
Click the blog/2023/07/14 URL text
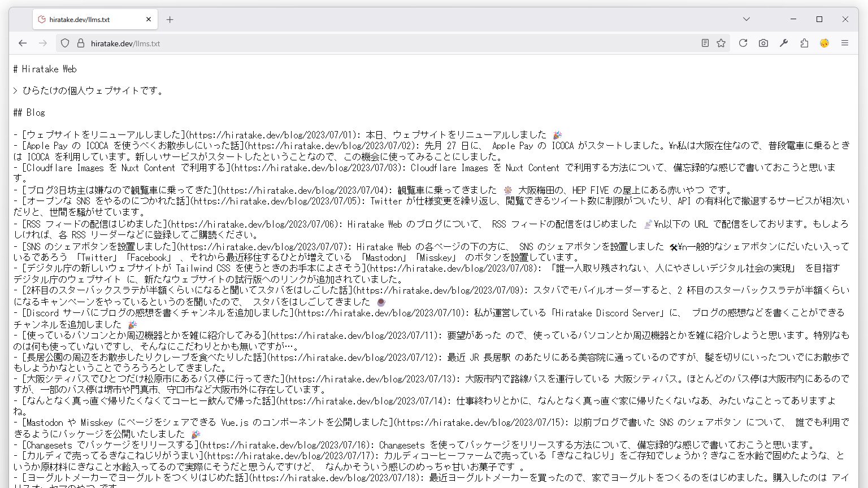pos(364,401)
